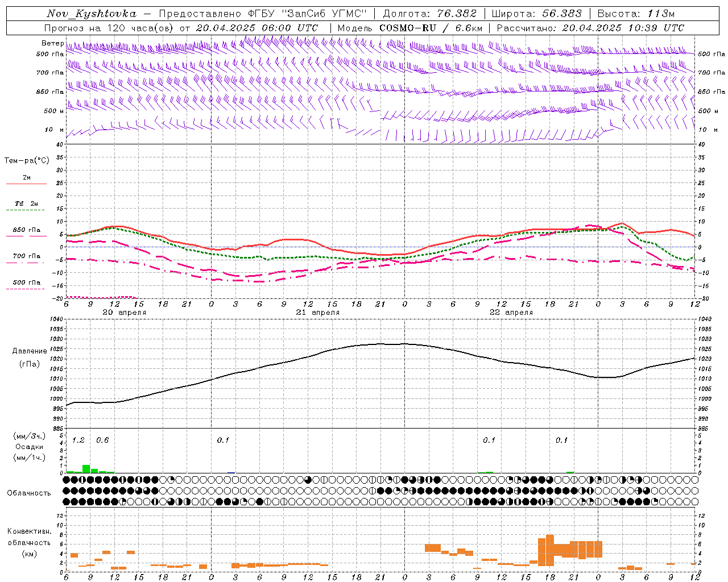Click the station name Nov_Kyshtovka
Image resolution: width=728 pixels, height=582 pixels.
click(x=92, y=14)
